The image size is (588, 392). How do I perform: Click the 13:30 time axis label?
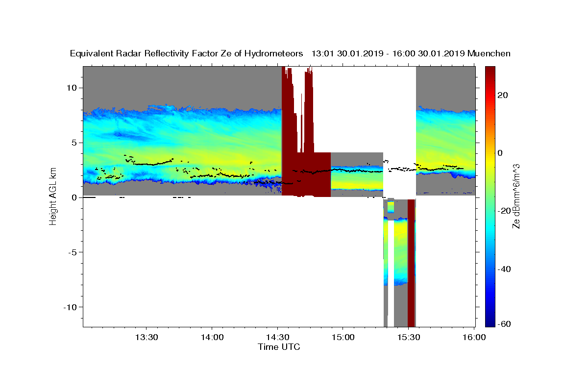[146, 337]
